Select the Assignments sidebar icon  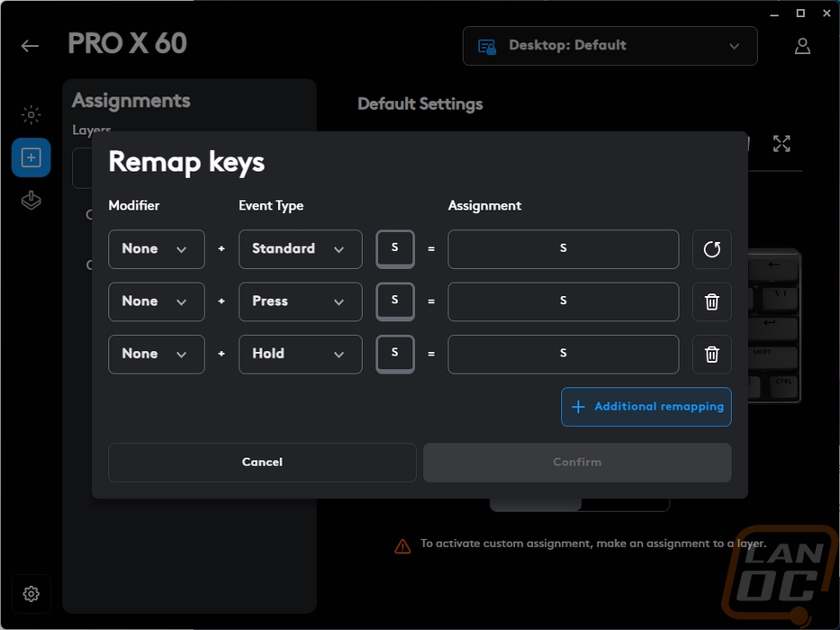point(32,157)
